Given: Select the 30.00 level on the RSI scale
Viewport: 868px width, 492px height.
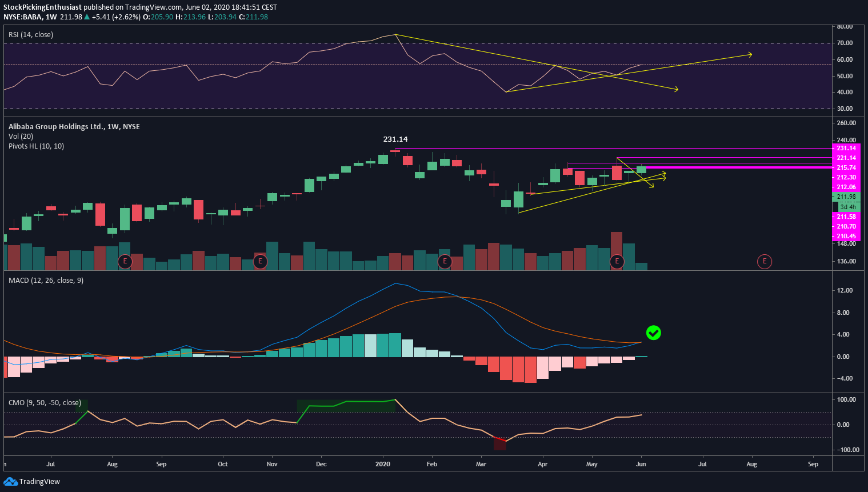Looking at the screenshot, I should [845, 109].
